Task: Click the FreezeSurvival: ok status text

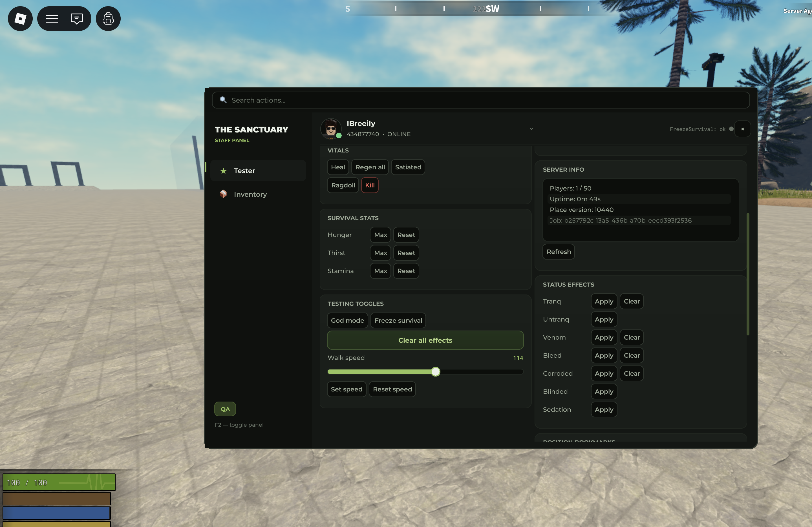Action: [697, 129]
